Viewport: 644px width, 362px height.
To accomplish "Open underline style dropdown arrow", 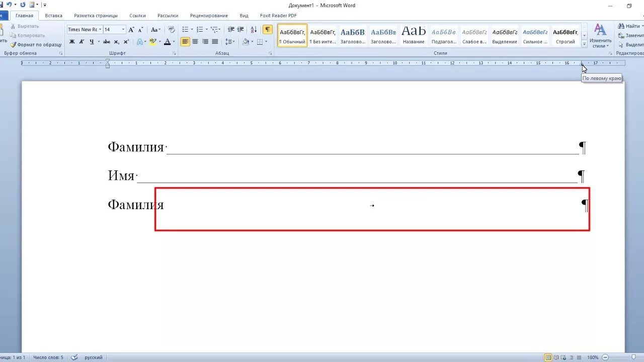I will tap(99, 42).
